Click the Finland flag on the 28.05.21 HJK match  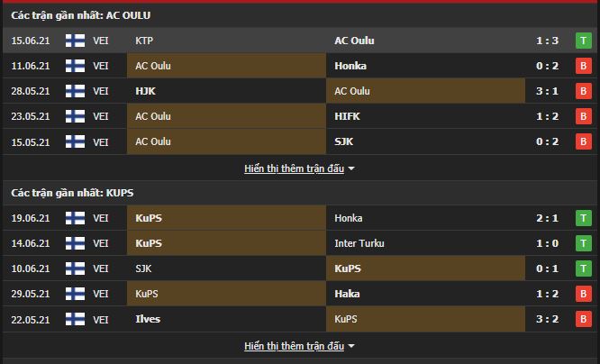(x=76, y=91)
